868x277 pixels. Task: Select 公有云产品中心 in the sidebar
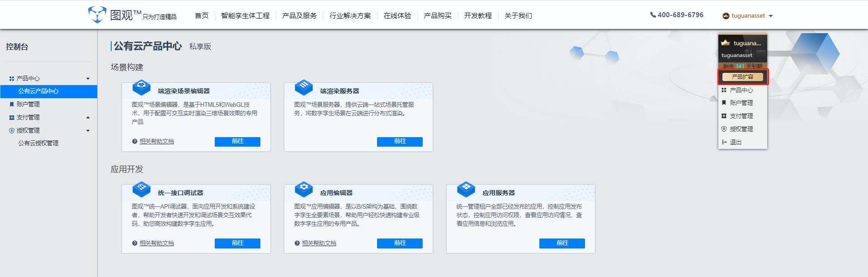click(48, 91)
